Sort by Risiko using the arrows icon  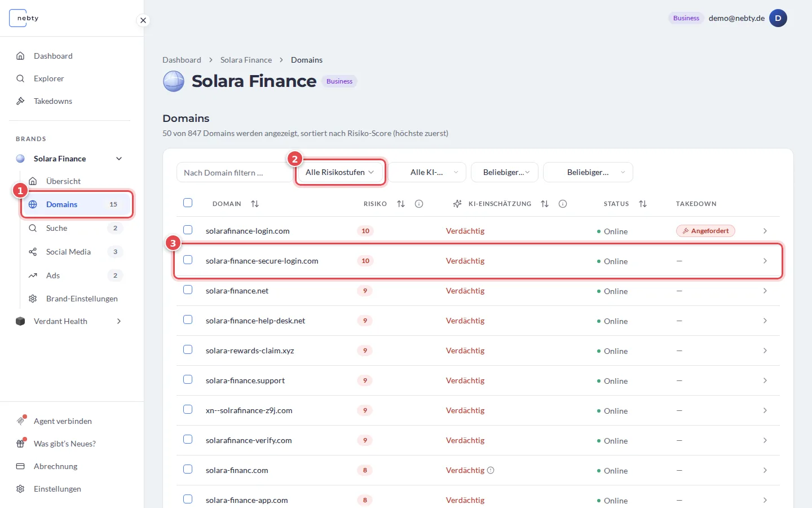click(401, 204)
